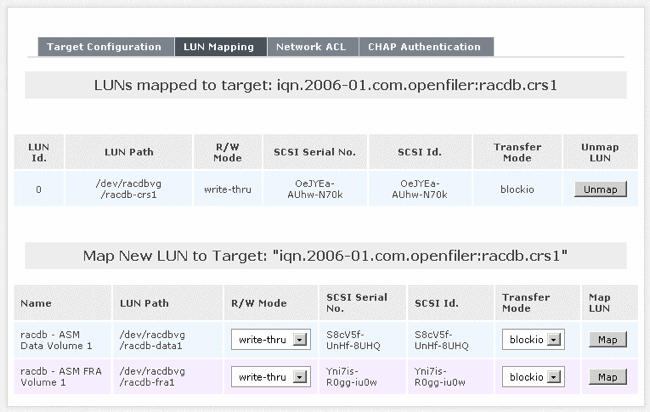This screenshot has height=412, width=650.
Task: Map the racdb-fra1 LUN to target
Action: point(607,377)
